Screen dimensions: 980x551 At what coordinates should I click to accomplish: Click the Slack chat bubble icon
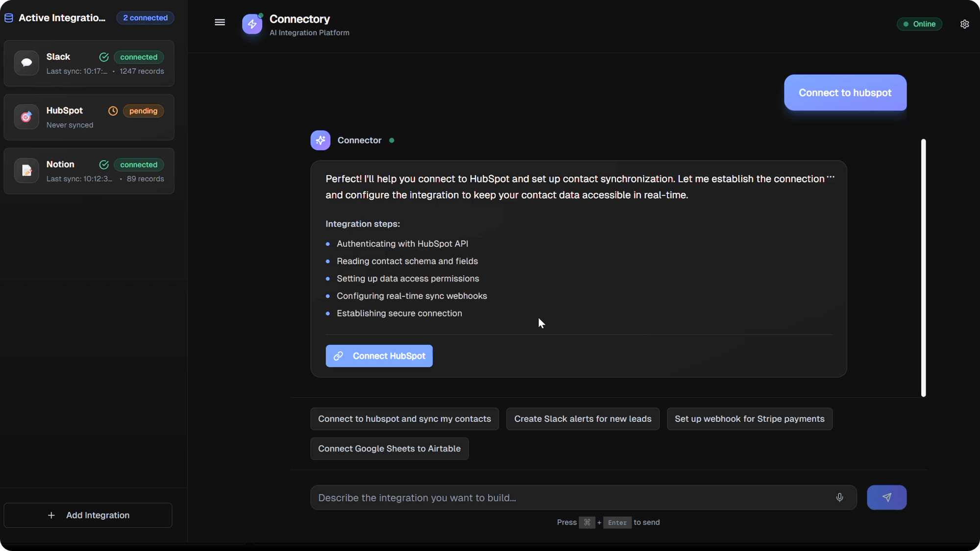[x=26, y=63]
